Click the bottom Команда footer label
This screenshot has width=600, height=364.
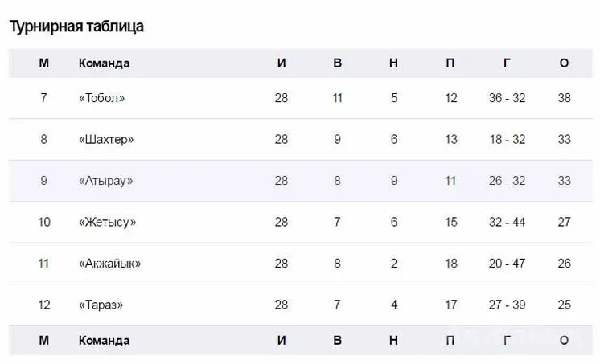[x=104, y=340]
